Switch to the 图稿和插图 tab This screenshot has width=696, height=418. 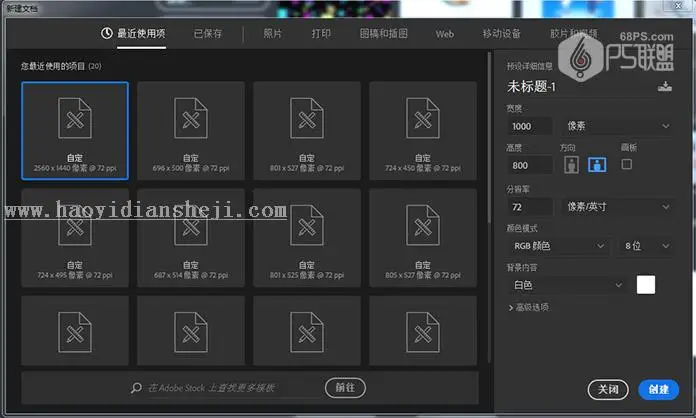(x=384, y=34)
